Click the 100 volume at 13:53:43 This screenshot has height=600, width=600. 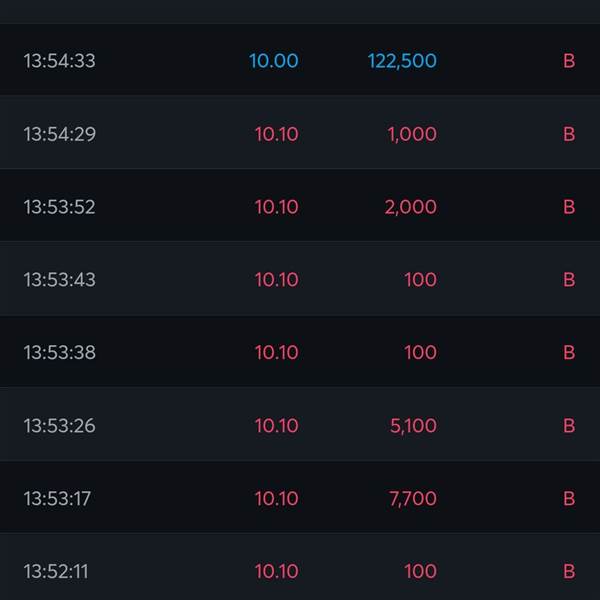(420, 280)
